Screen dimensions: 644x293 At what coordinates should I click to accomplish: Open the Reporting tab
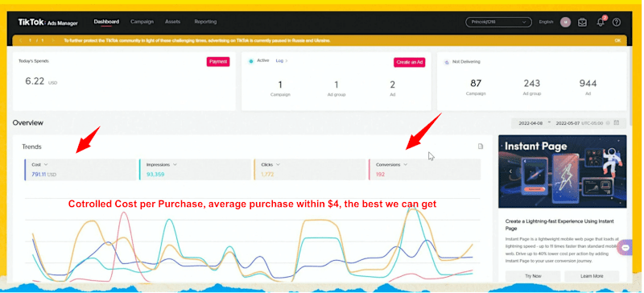tap(205, 22)
